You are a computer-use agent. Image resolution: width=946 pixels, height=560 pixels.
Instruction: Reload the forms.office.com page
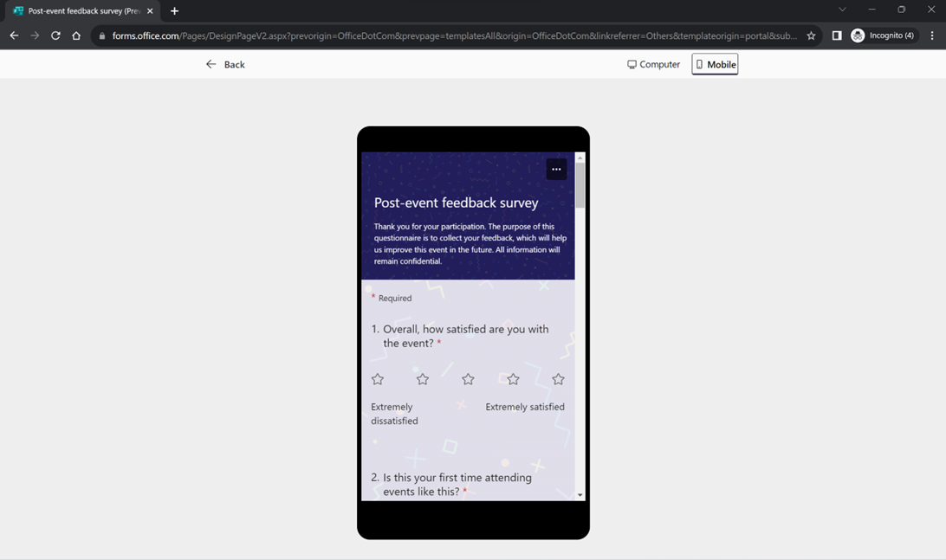(55, 35)
